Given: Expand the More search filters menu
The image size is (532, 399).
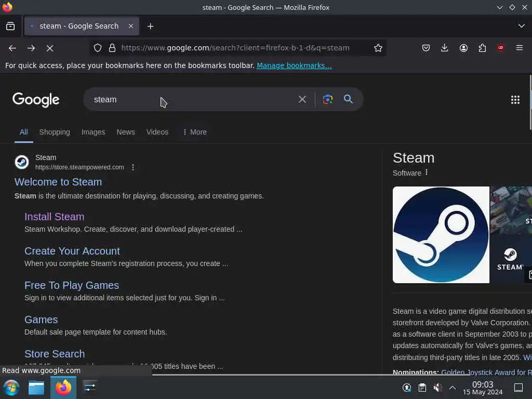Looking at the screenshot, I should (x=195, y=132).
